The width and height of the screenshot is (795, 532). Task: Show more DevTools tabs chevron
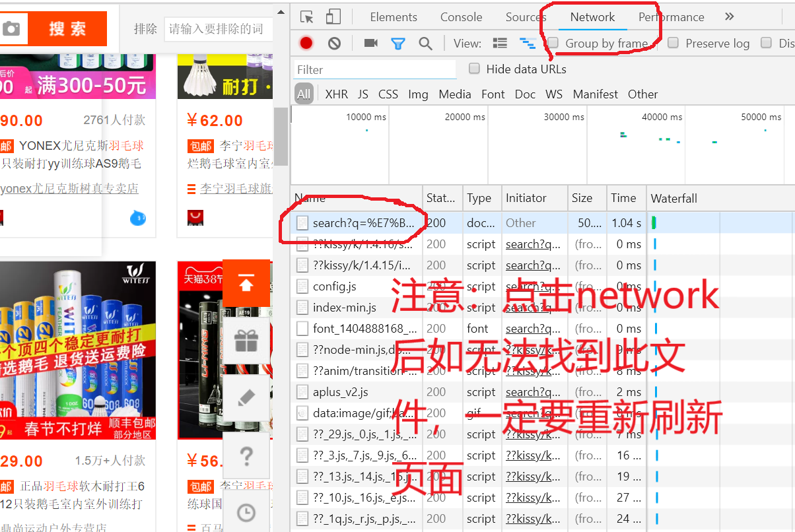click(729, 17)
